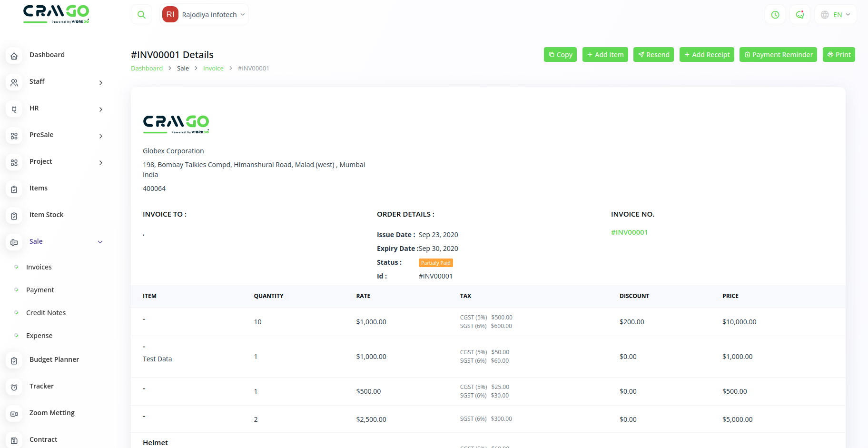Click the Budget Planner icon
868x448 pixels.
(x=14, y=360)
